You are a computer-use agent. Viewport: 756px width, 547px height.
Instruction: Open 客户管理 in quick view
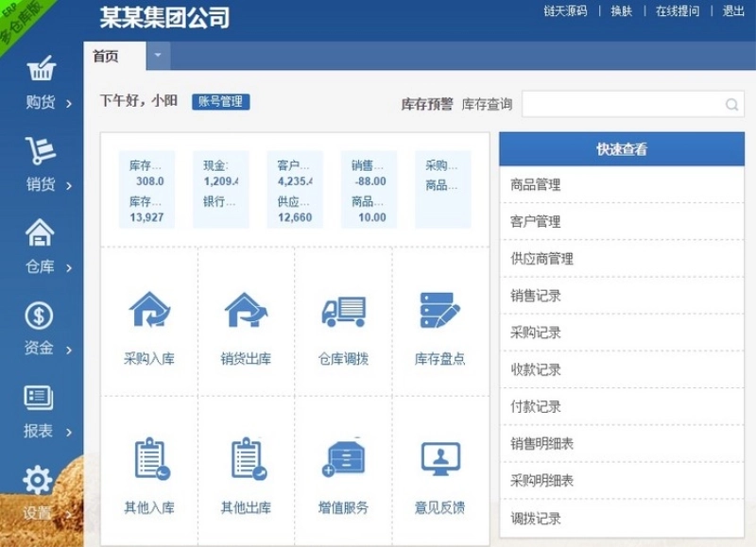[x=622, y=222]
